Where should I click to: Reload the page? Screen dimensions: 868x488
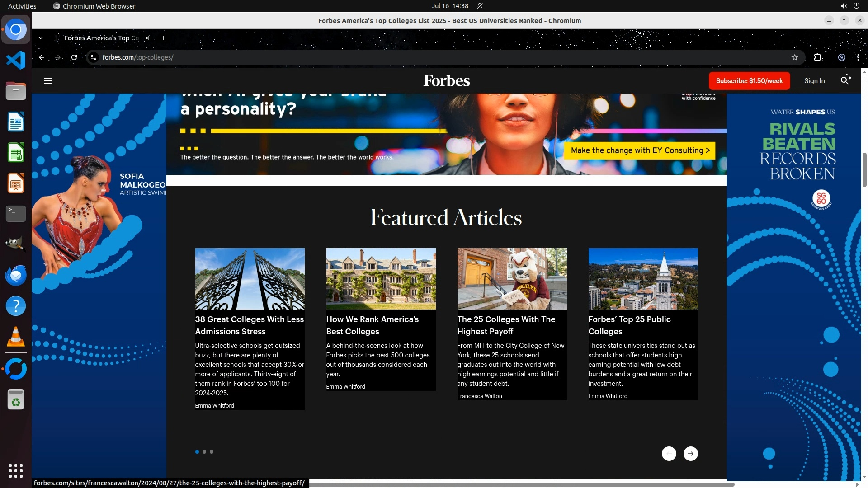click(x=74, y=57)
